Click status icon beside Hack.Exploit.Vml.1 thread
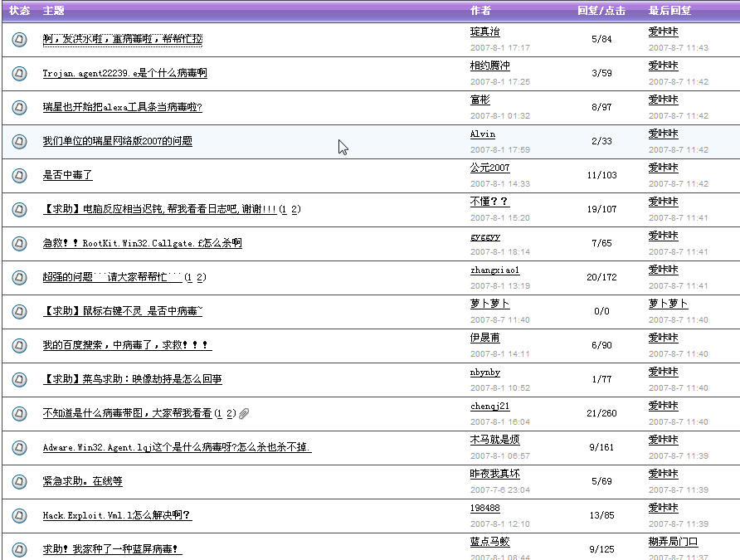The height and width of the screenshot is (560, 740). (19, 514)
